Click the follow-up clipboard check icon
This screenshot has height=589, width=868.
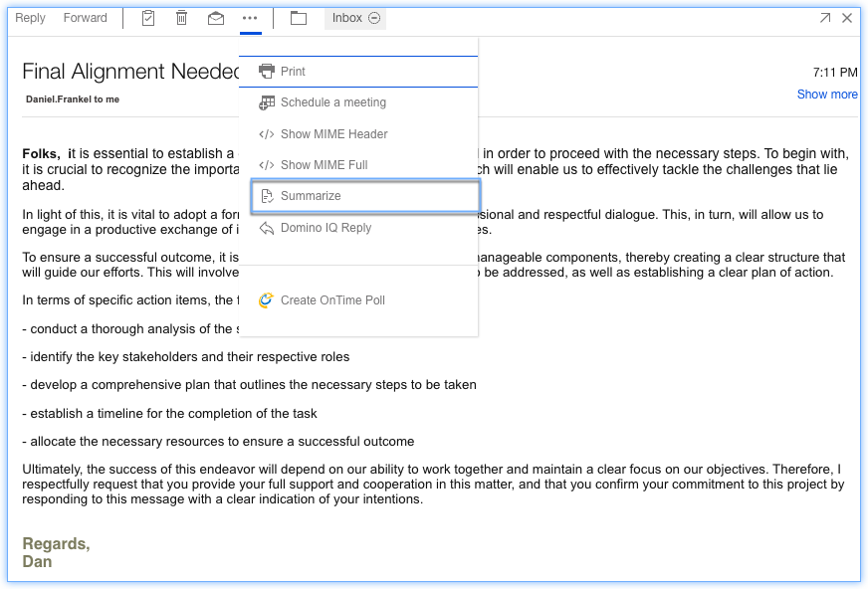tap(148, 18)
